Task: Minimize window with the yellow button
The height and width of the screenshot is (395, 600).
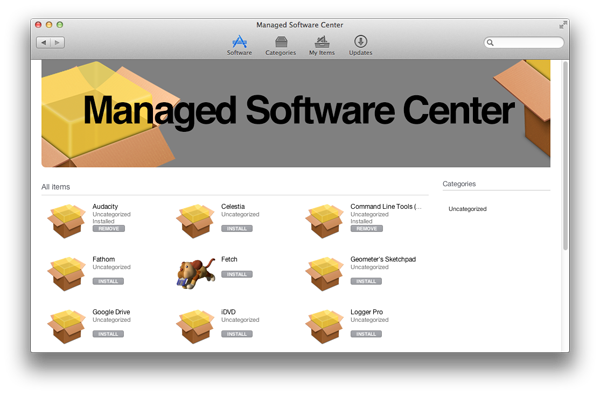Action: pyautogui.click(x=49, y=25)
